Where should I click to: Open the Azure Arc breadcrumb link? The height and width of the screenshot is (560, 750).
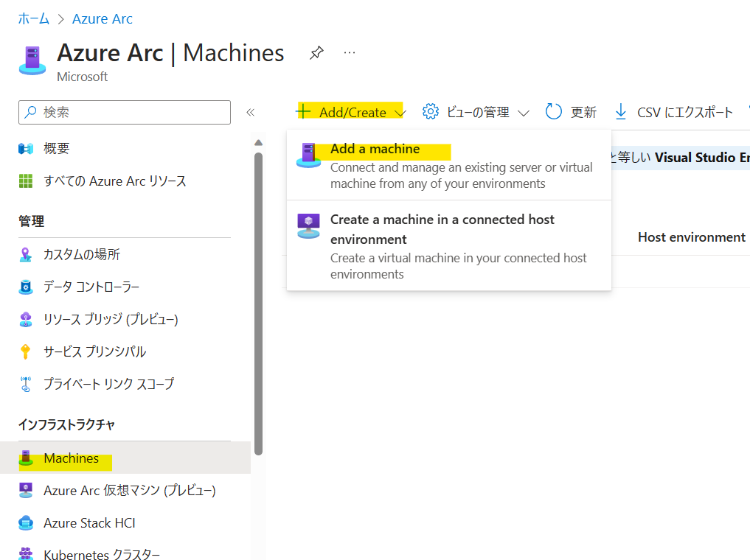102,18
